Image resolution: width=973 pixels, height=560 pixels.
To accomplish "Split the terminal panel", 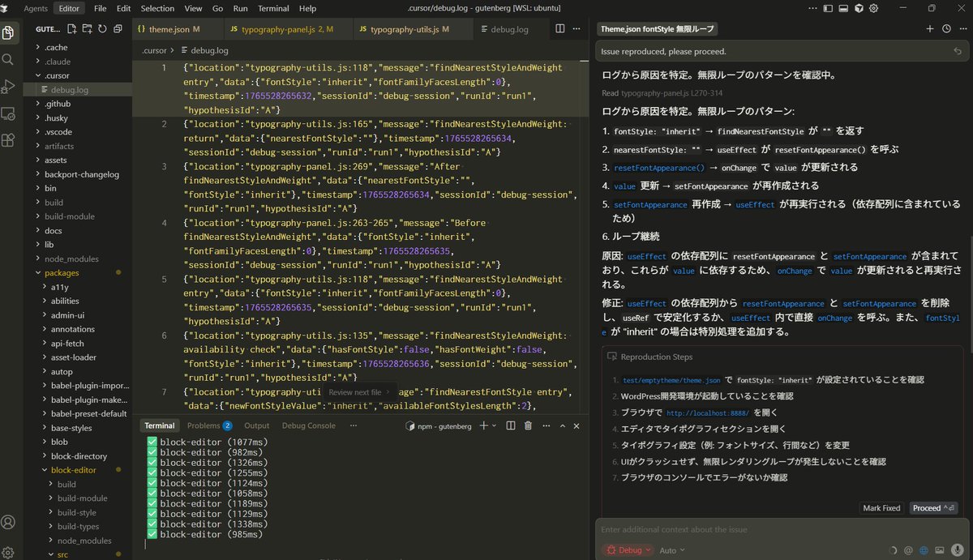I will tap(511, 425).
